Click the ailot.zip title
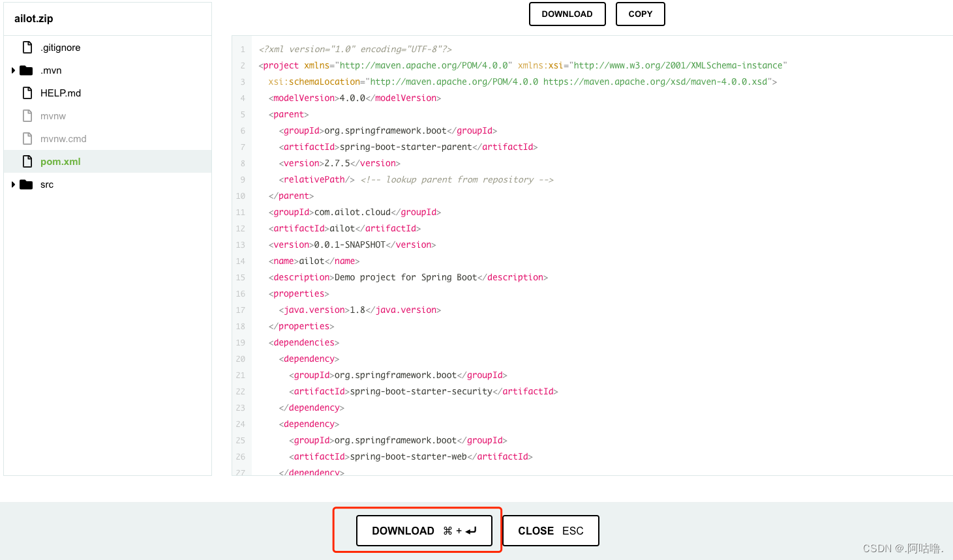The width and height of the screenshot is (953, 560). [x=34, y=18]
